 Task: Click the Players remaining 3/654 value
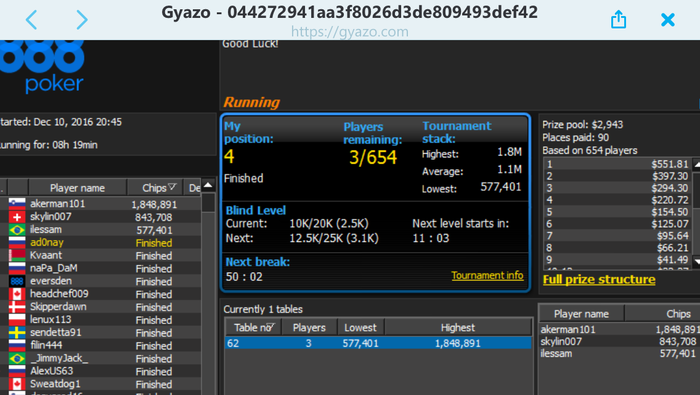coord(373,158)
